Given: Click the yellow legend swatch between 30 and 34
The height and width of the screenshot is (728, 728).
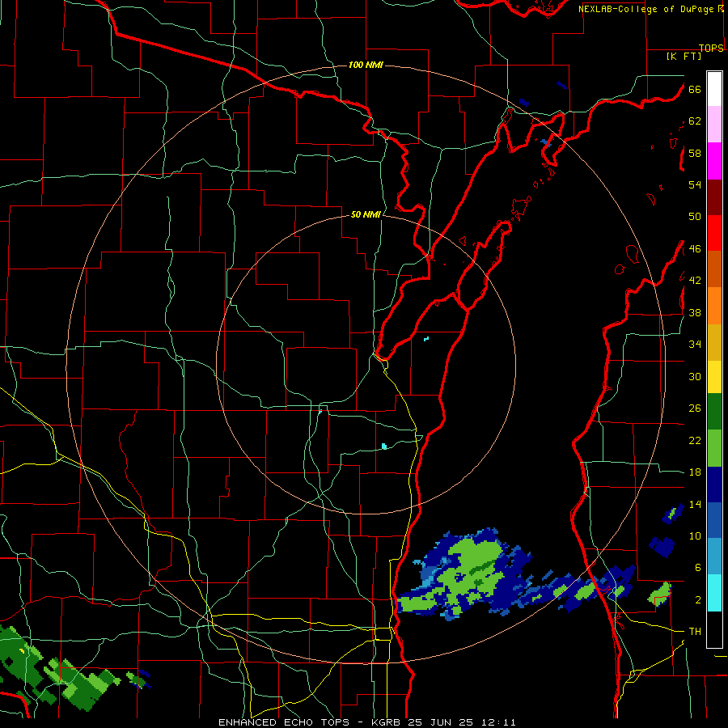Looking at the screenshot, I should [x=714, y=377].
